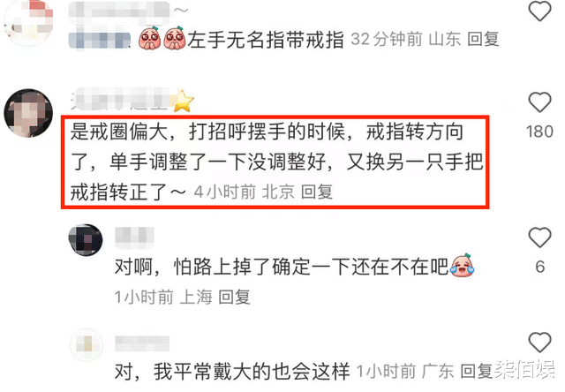Open the blurred username above 对，我平常戴大的
The image size is (565, 392).
[x=142, y=343]
